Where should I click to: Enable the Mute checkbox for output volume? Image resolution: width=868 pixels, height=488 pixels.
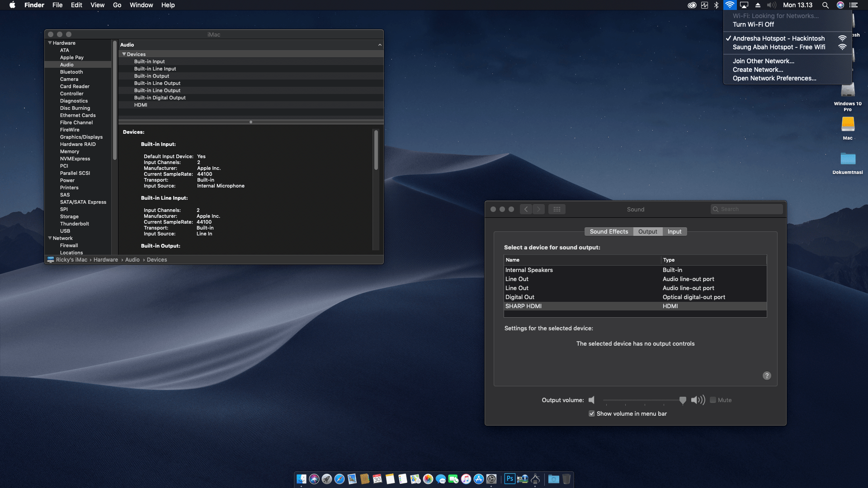pyautogui.click(x=713, y=400)
